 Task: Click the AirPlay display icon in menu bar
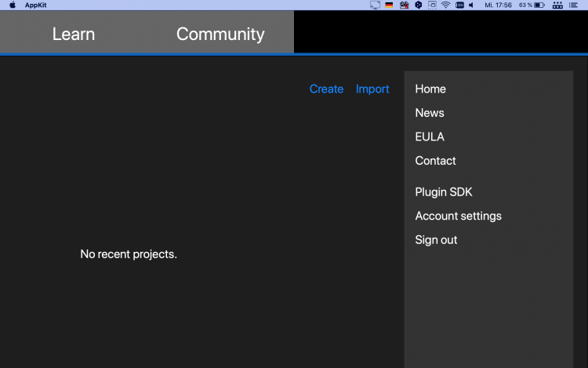[375, 5]
